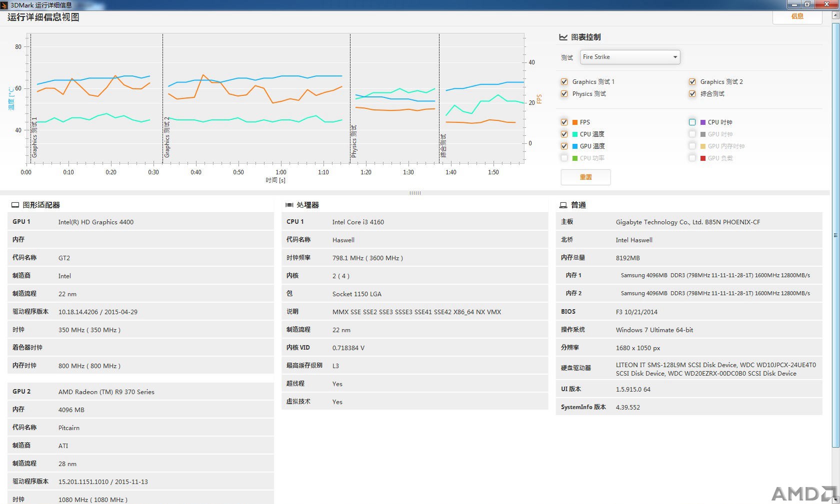Click the 信息 button at top right
Image resolution: width=840 pixels, height=504 pixels.
[797, 16]
